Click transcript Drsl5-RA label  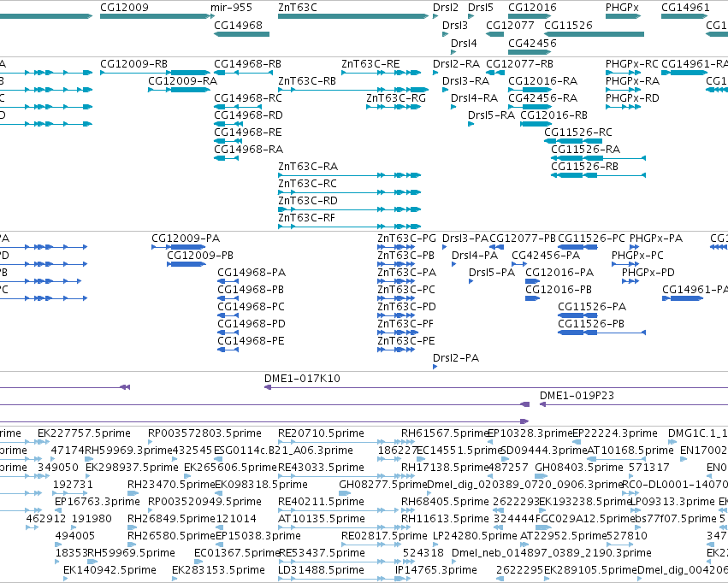coord(491,115)
